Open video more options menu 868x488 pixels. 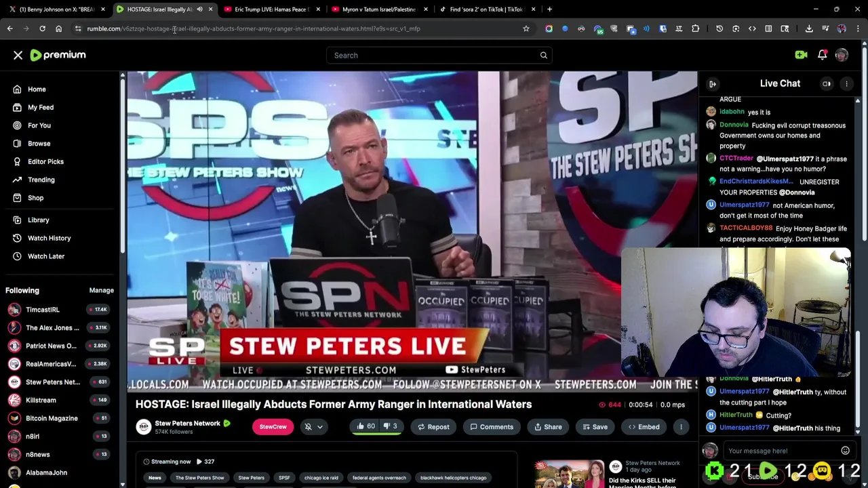pyautogui.click(x=681, y=427)
